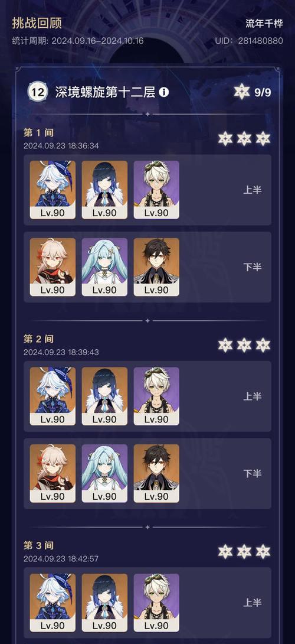Click the 挑战回顾 page title
Image resolution: width=295 pixels, height=644 pixels.
pos(37,23)
